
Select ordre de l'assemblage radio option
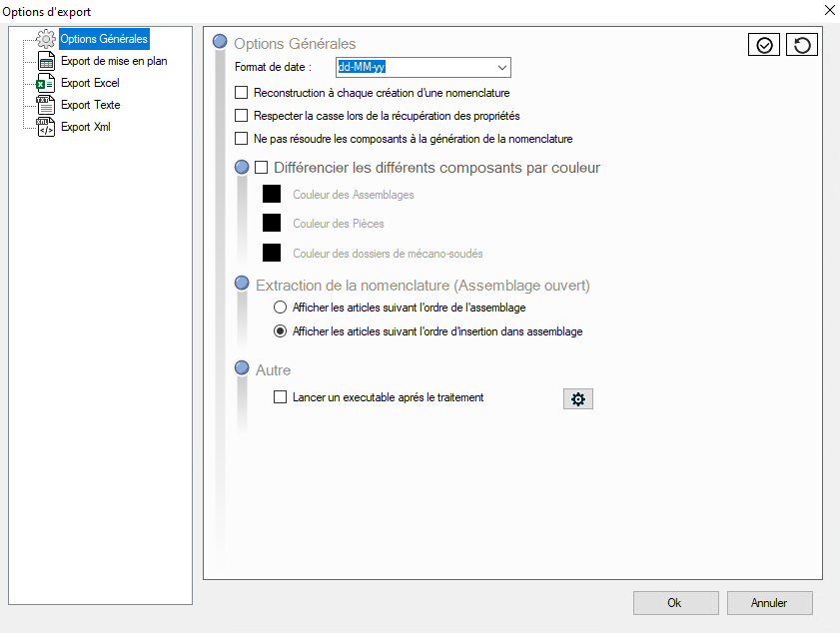281,308
